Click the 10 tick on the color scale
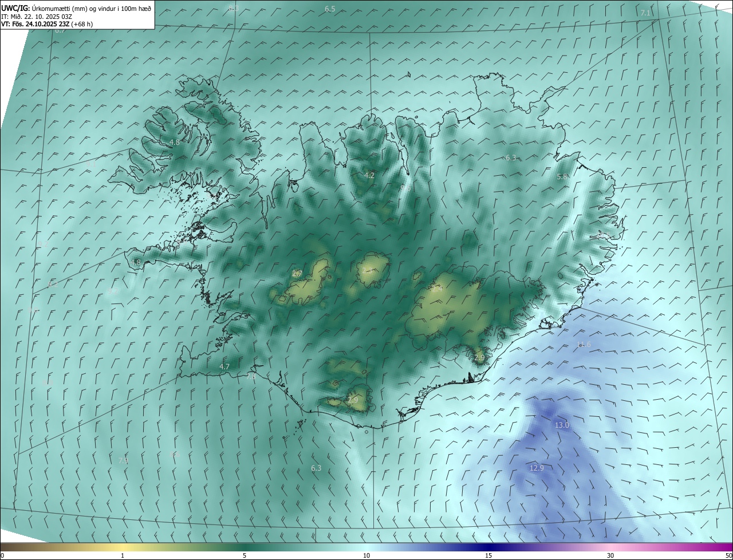Viewport: 733px width, 560px height. click(x=366, y=555)
